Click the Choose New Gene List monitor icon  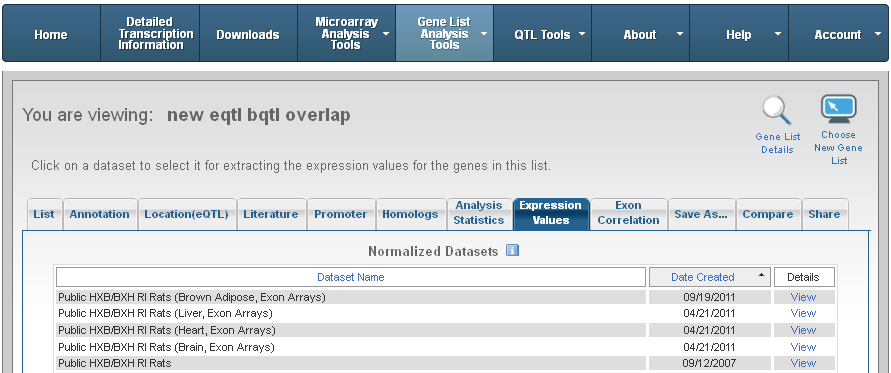(x=838, y=109)
